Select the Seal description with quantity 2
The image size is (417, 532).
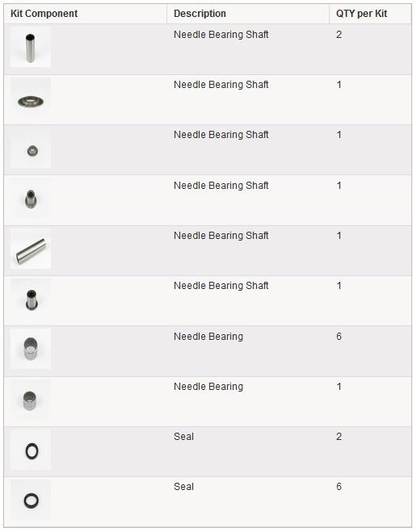pyautogui.click(x=183, y=436)
